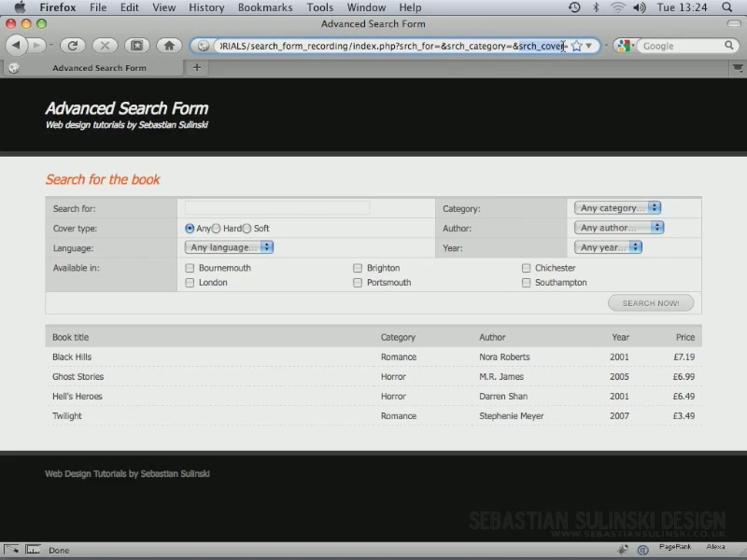The height and width of the screenshot is (560, 747).
Task: Enable the Southampton checkbox
Action: pos(526,283)
